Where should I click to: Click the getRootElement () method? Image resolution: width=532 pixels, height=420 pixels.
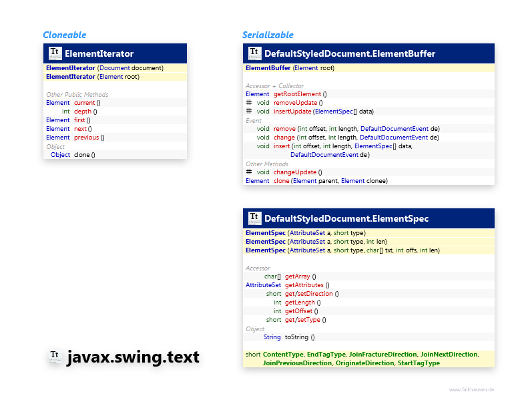[x=300, y=94]
